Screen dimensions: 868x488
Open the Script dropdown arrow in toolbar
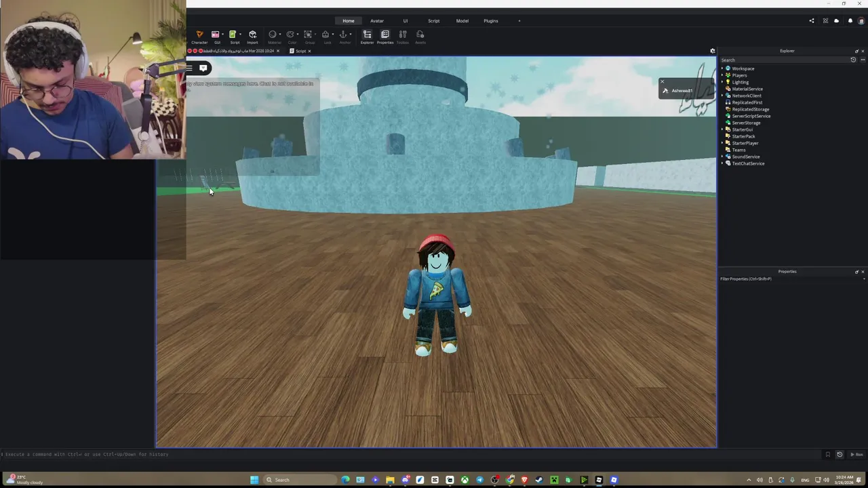point(240,34)
